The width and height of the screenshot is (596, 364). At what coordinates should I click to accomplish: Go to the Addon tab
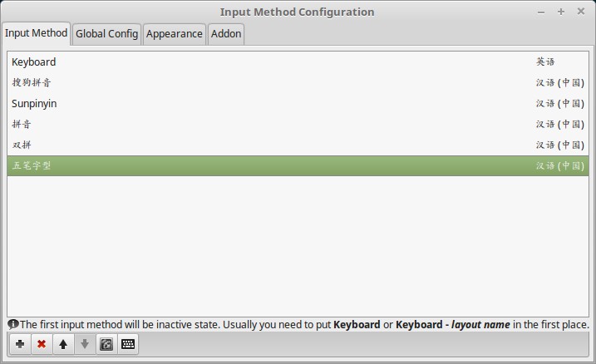[225, 34]
